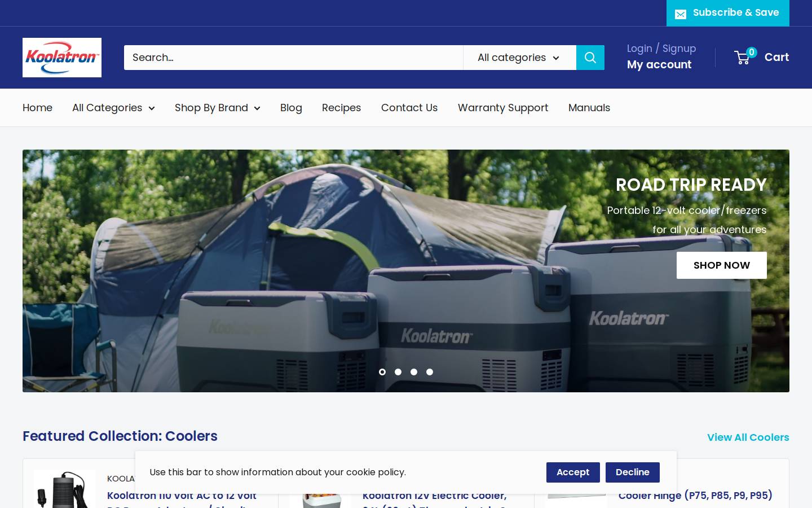This screenshot has width=812, height=508.
Task: Expand the Shop By Brand menu
Action: (x=218, y=108)
